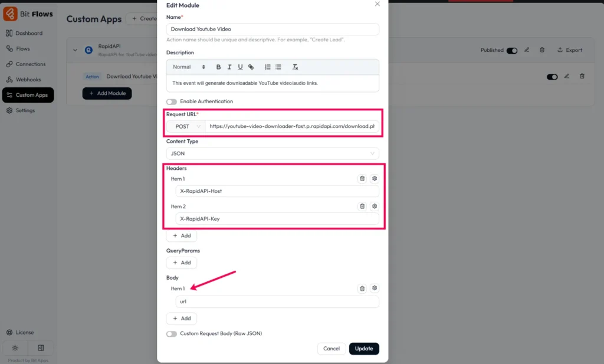Click the edit pencil next to Published
The image size is (604, 364).
[x=527, y=50]
